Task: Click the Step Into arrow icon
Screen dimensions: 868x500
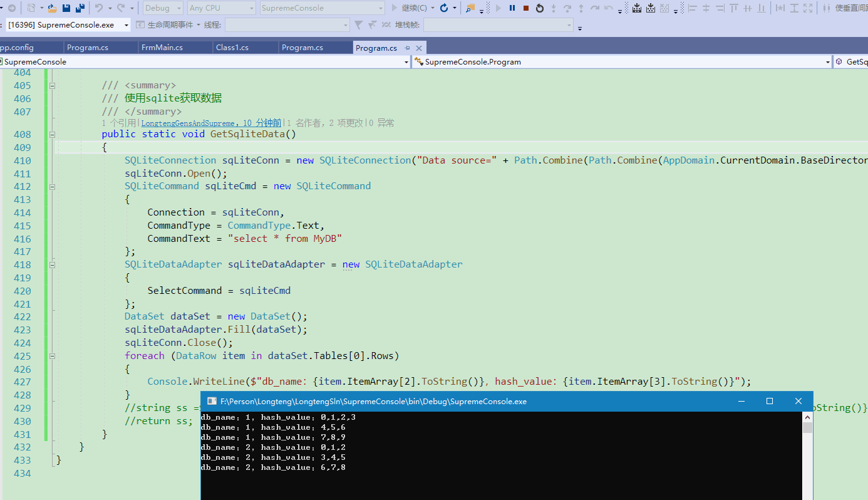Action: (x=554, y=8)
